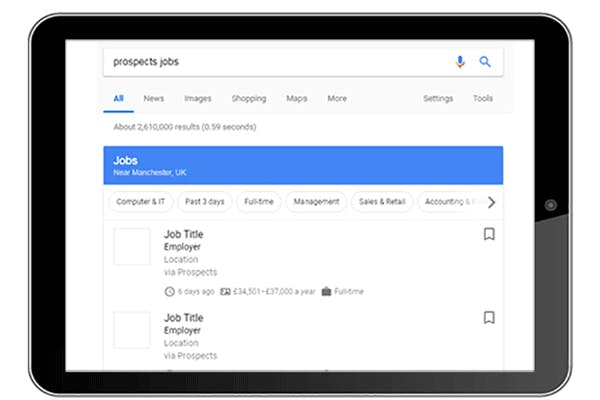Click the voice search microphone icon
600x400 pixels.
460,61
